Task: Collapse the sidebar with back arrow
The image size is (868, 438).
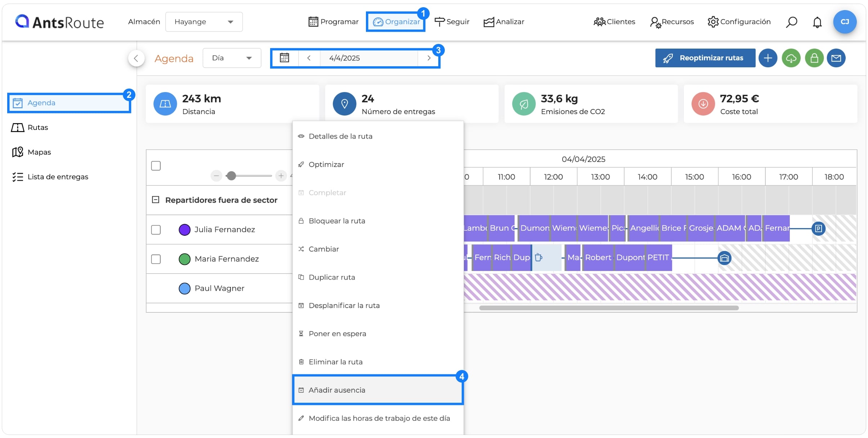Action: tap(136, 58)
